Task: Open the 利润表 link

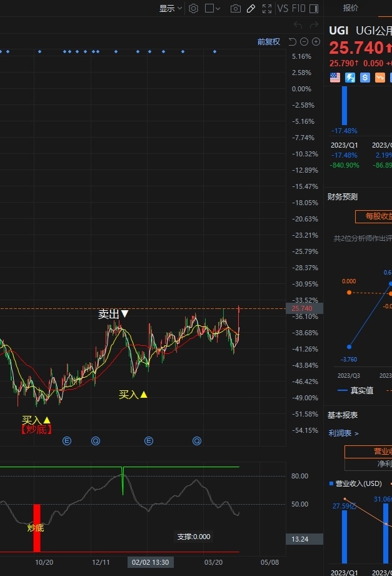Action: click(x=344, y=433)
